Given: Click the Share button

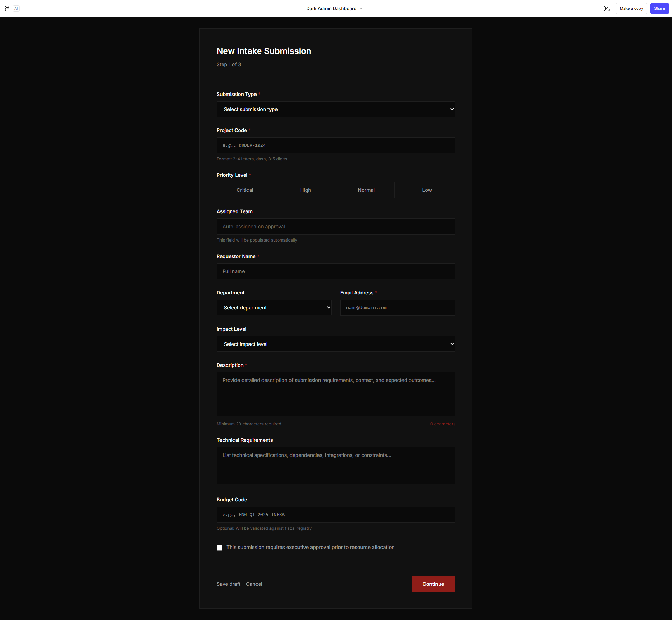Looking at the screenshot, I should coord(659,8).
